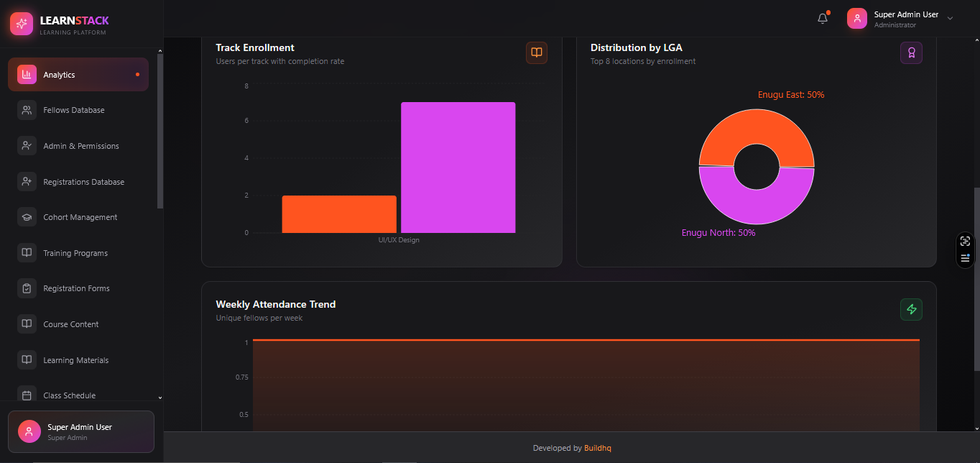Click the notification bell icon
Image resolution: width=980 pixels, height=463 pixels.
[x=823, y=19]
